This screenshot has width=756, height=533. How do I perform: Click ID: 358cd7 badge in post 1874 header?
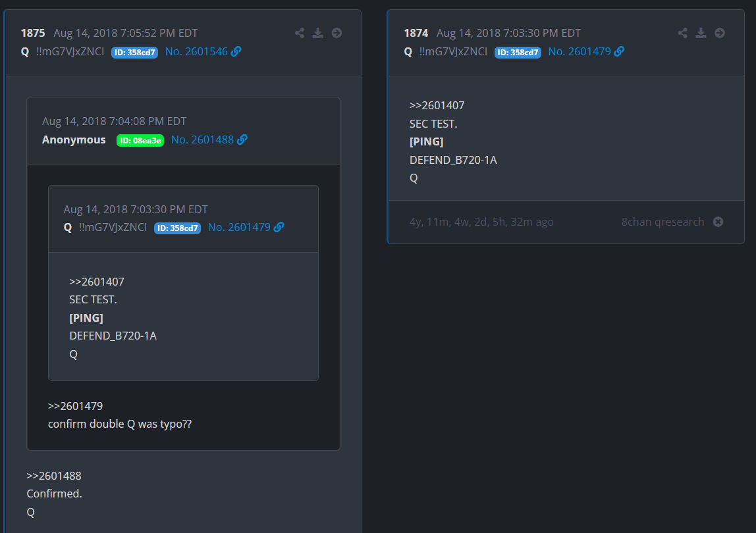[518, 53]
